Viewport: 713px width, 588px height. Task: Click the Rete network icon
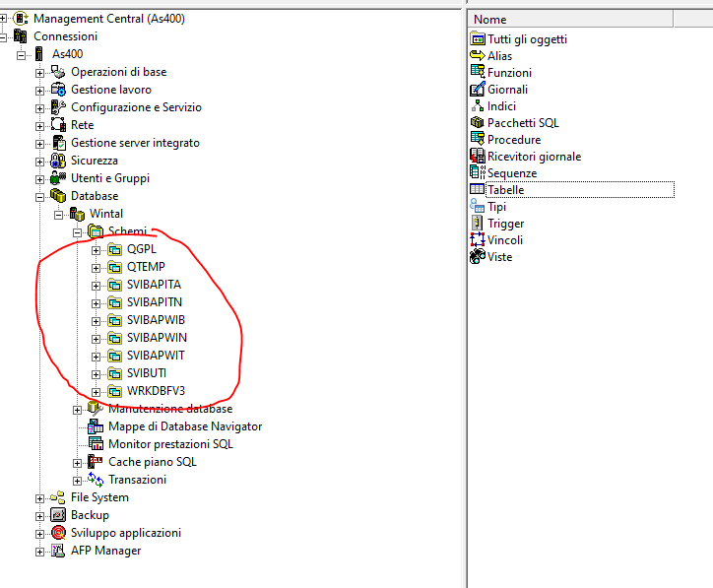tap(58, 125)
